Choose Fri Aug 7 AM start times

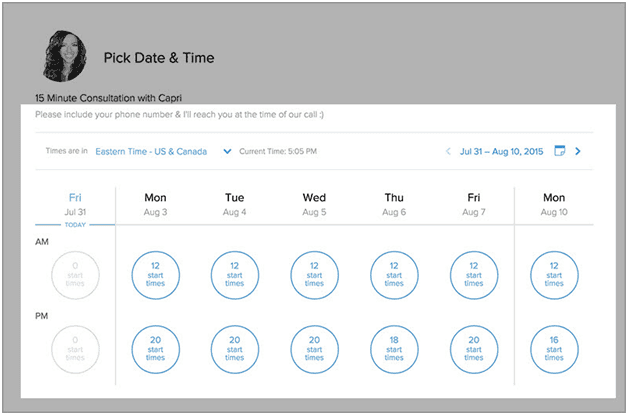[474, 275]
